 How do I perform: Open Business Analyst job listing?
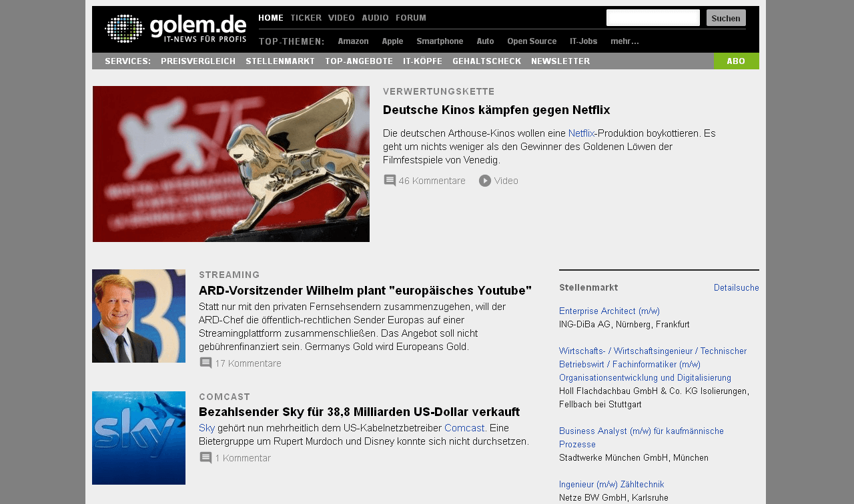641,437
